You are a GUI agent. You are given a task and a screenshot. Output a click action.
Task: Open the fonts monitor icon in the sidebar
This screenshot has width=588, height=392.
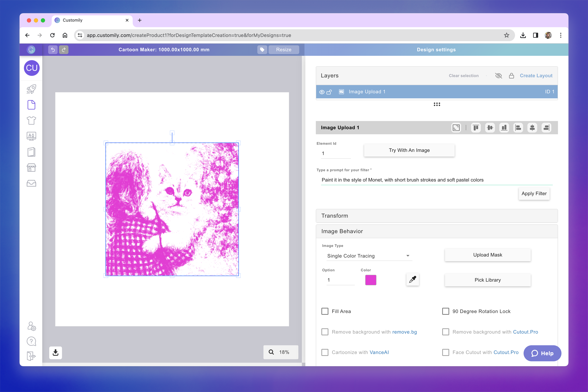coord(31,136)
